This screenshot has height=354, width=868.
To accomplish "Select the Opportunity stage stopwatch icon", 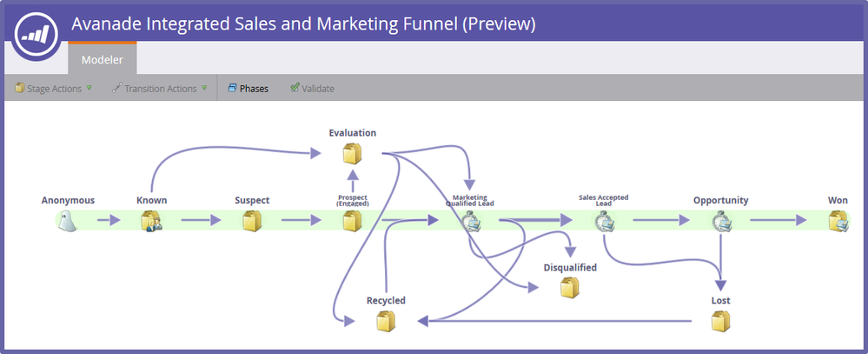I will [721, 221].
